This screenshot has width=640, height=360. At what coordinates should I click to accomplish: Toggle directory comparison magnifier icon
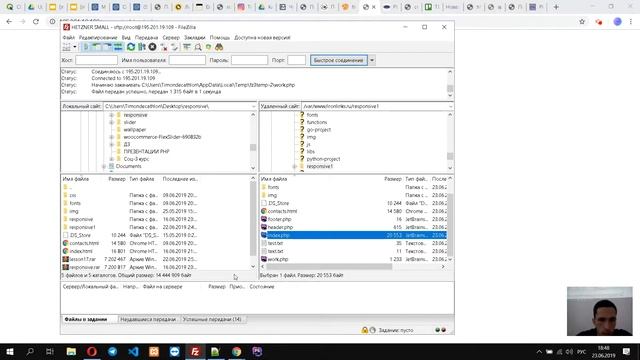[198, 47]
